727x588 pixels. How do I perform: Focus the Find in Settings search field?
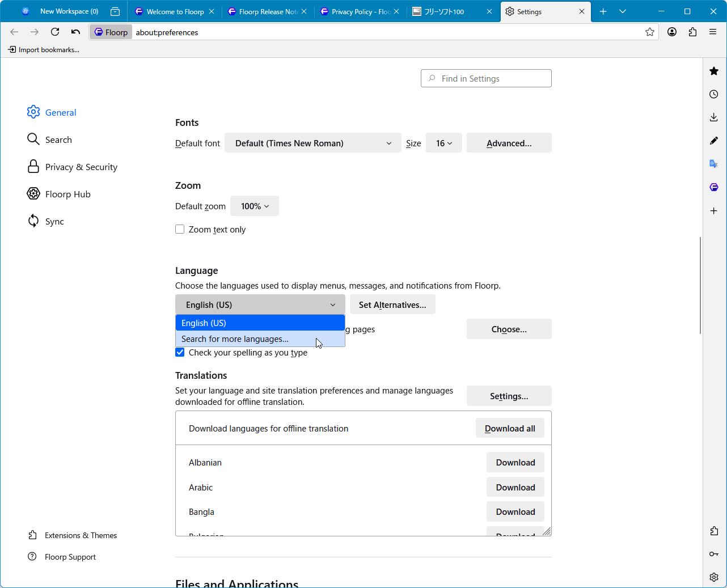point(486,78)
